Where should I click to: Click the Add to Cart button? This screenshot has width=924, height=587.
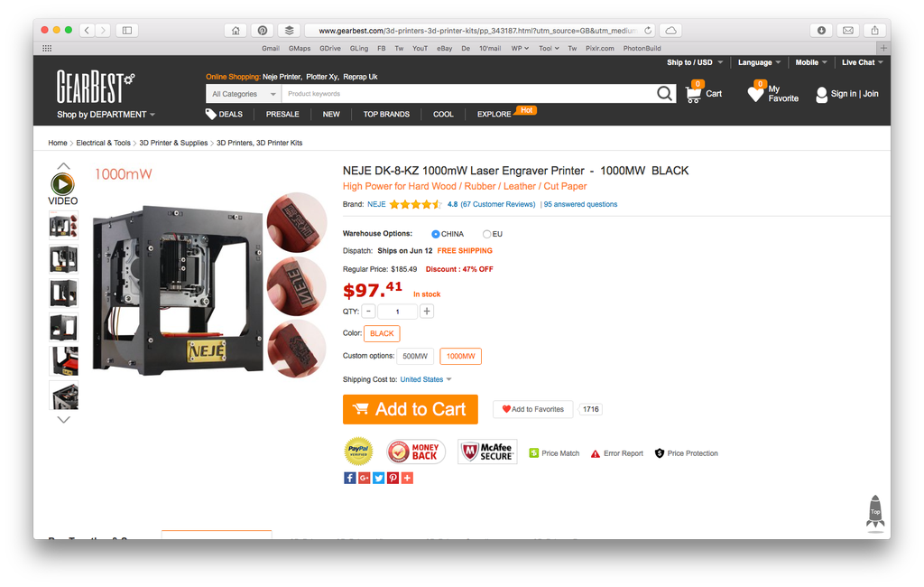[411, 409]
